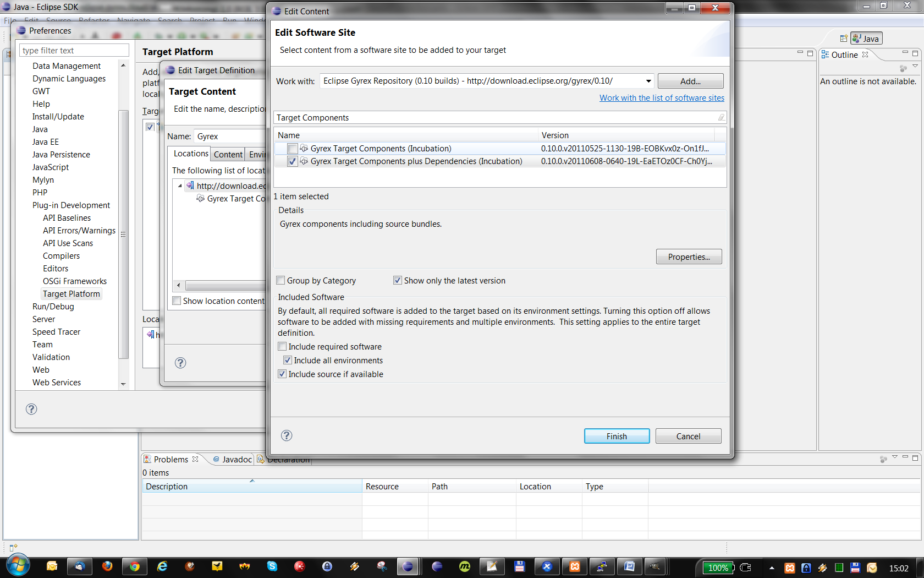Toggle Show only the latest version

pyautogui.click(x=398, y=280)
